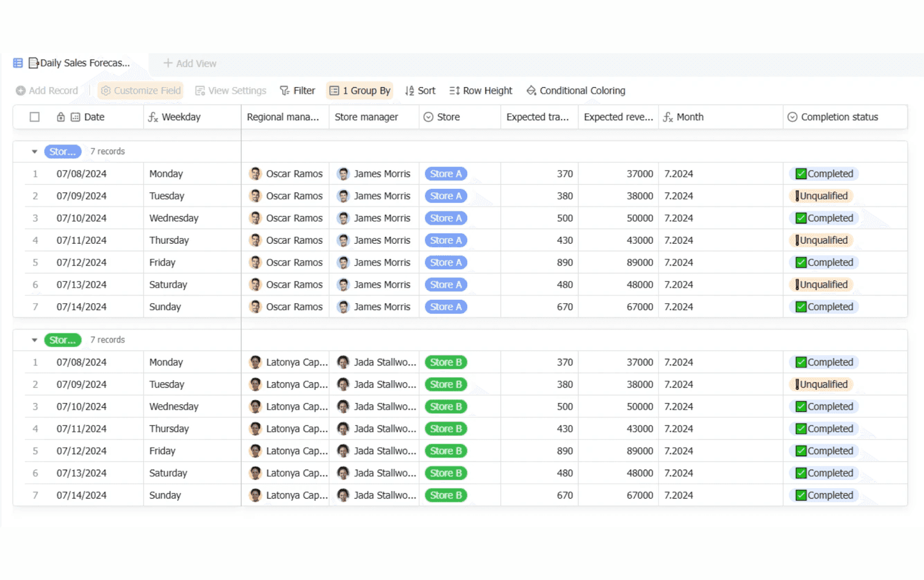Viewport: 924px width, 580px height.
Task: Click Unqualified status on Store A Saturday row
Action: (x=821, y=285)
